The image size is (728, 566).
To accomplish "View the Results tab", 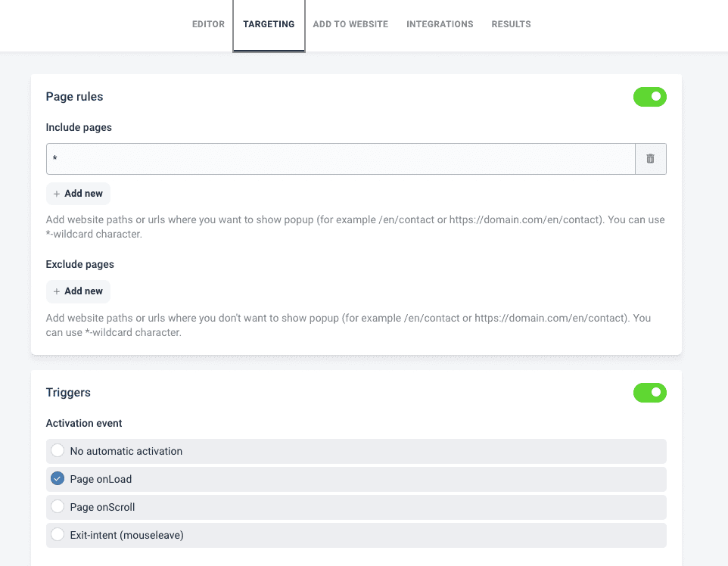I will click(511, 24).
